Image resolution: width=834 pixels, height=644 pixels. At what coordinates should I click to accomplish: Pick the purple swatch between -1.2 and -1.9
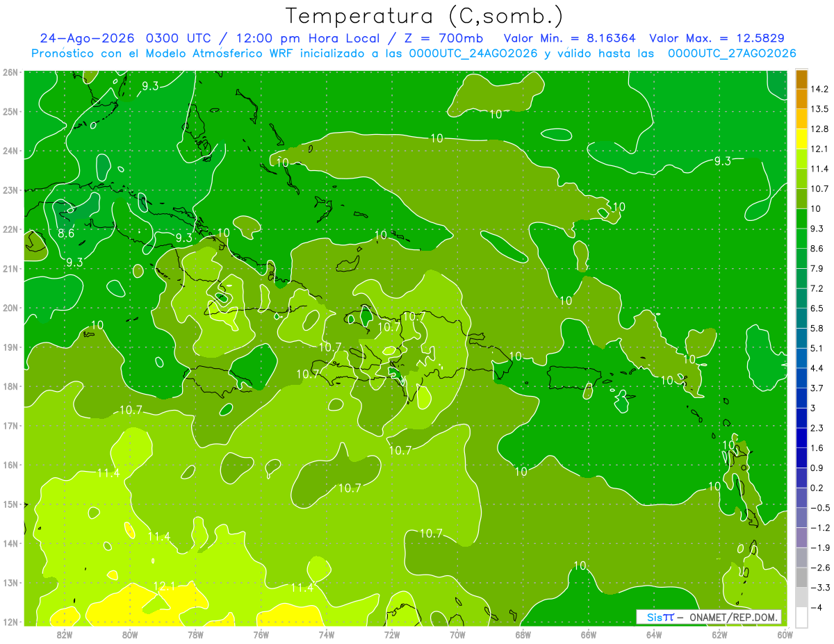click(x=801, y=537)
